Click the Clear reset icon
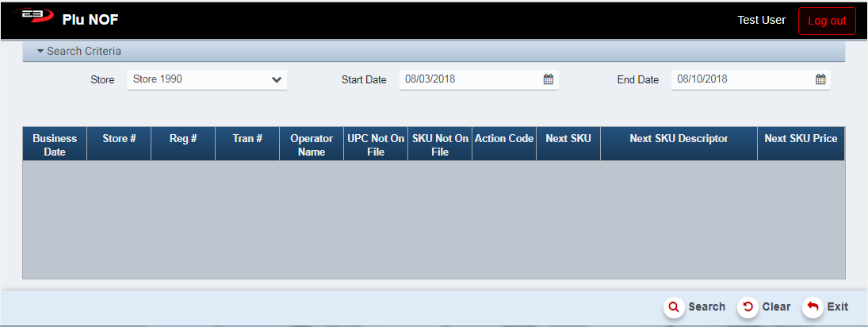868x327 pixels. pos(748,307)
